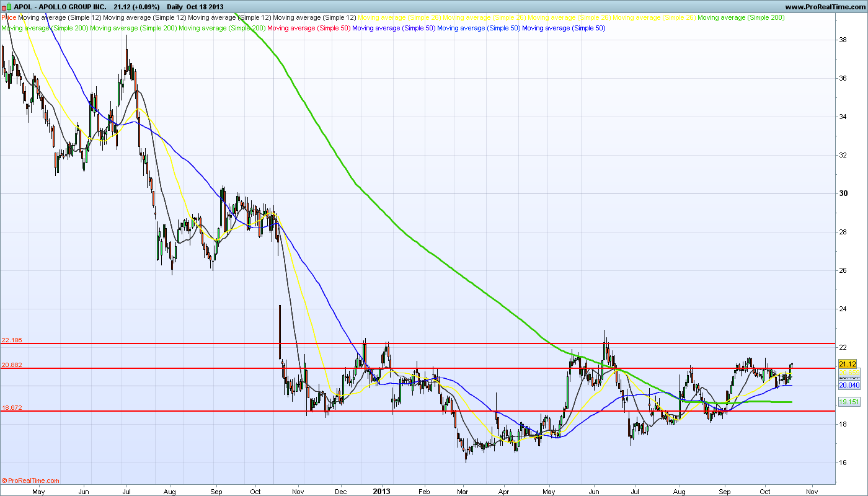
Task: Click the '30' price axis label
Action: point(843,193)
